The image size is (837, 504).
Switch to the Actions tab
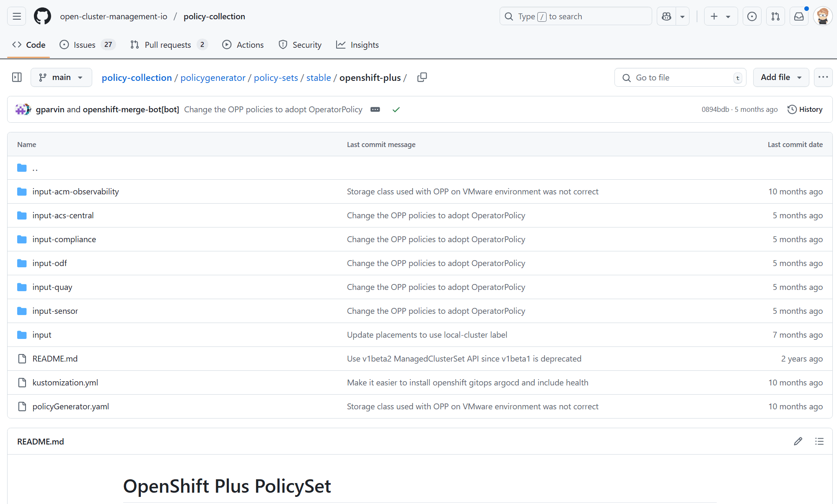coord(243,45)
